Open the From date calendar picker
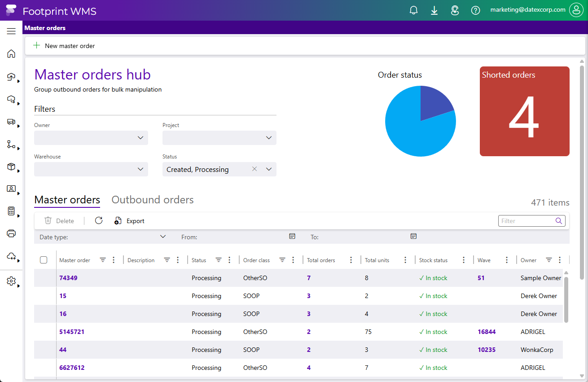 (292, 236)
